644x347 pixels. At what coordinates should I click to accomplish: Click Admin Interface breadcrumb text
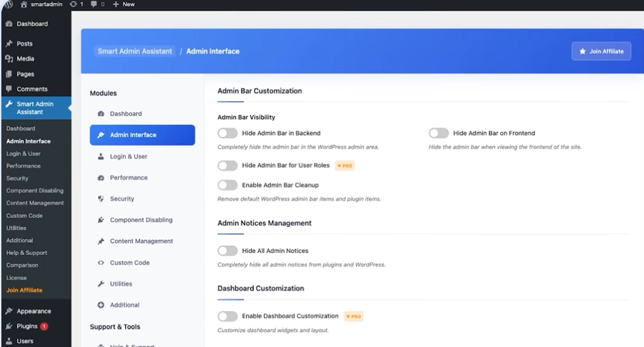pos(213,51)
